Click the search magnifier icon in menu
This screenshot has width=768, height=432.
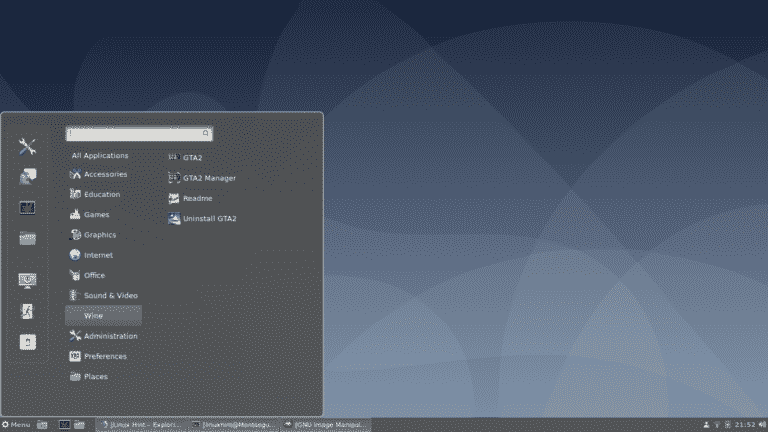tap(206, 133)
